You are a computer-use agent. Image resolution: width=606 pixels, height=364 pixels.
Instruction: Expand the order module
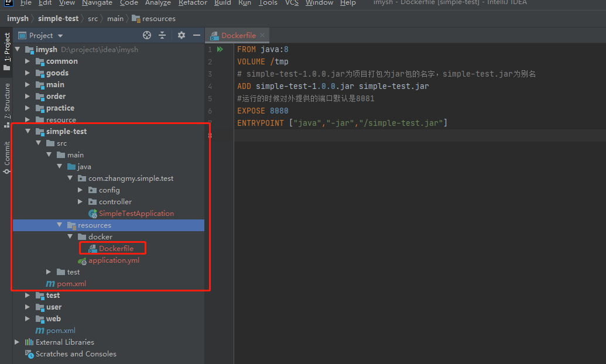pyautogui.click(x=28, y=96)
